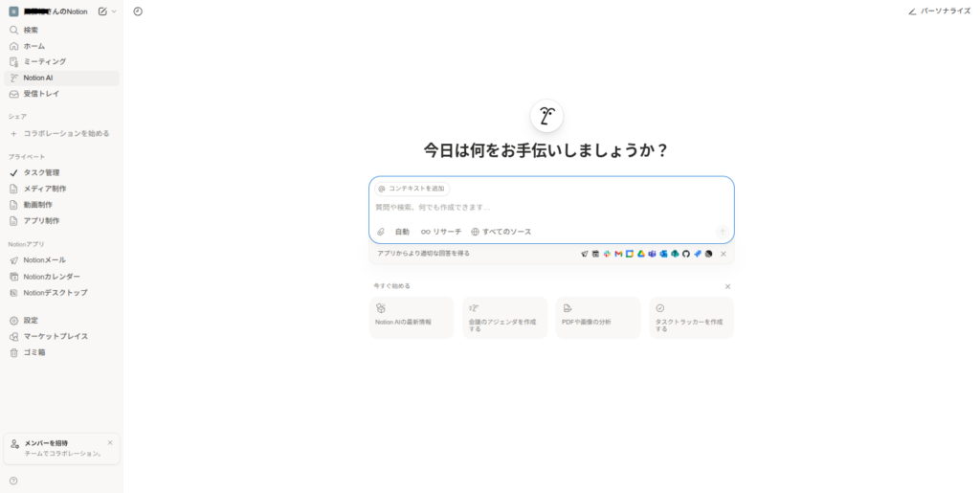The width and height of the screenshot is (980, 493).
Task: Click the paperclip attach icon
Action: 381,232
